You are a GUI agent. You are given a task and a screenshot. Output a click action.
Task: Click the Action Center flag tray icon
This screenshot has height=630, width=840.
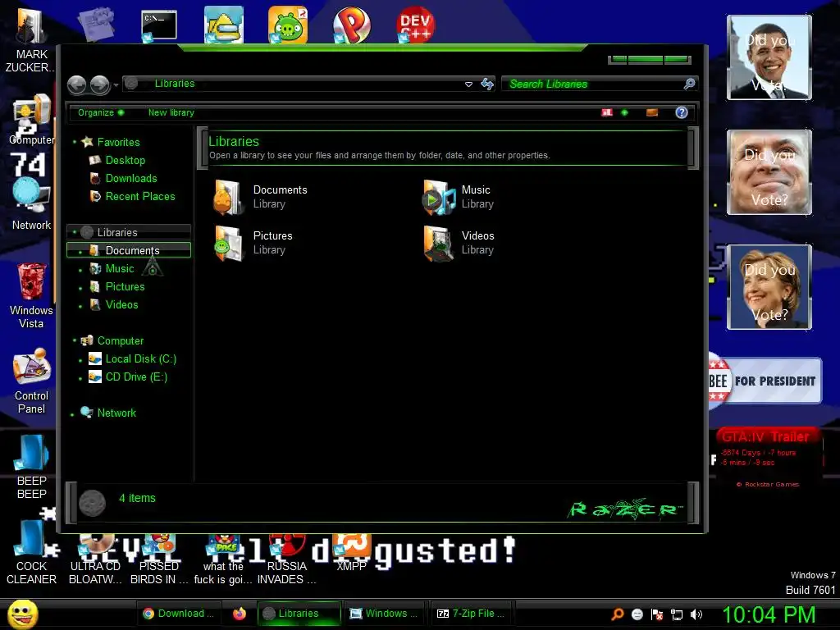point(657,614)
